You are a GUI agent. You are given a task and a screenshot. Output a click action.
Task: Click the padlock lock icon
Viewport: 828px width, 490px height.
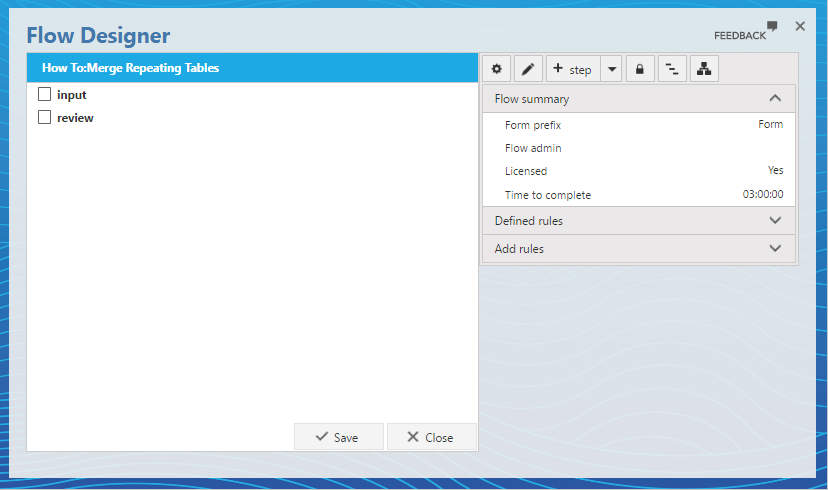click(x=640, y=69)
